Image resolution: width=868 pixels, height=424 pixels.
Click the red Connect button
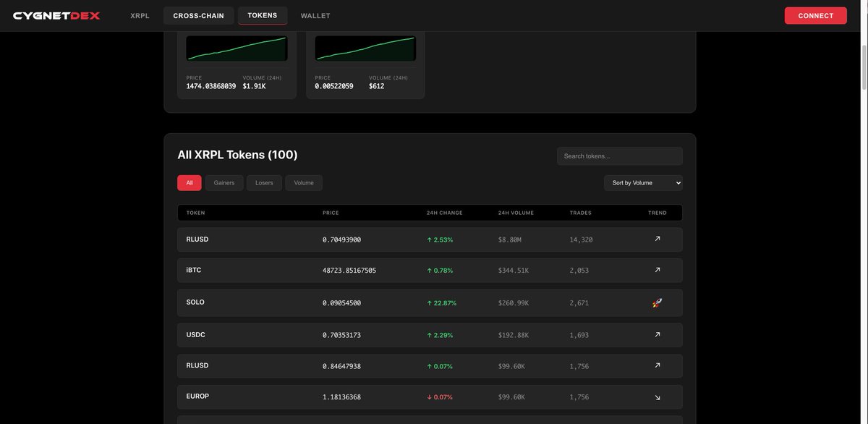[x=815, y=16]
